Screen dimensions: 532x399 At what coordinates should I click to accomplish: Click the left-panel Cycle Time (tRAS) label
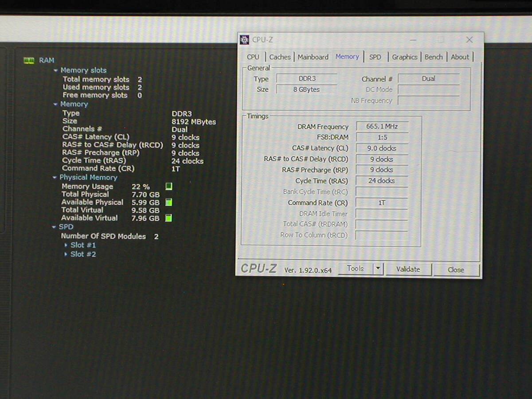point(94,160)
